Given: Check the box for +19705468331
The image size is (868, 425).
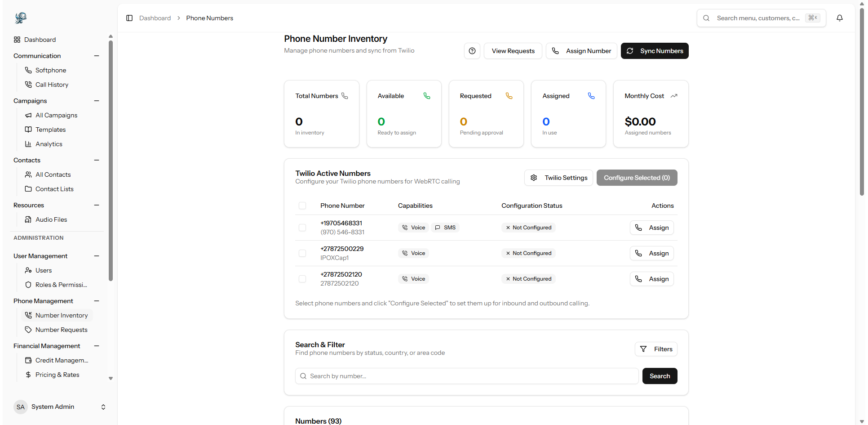Looking at the screenshot, I should coord(302,228).
